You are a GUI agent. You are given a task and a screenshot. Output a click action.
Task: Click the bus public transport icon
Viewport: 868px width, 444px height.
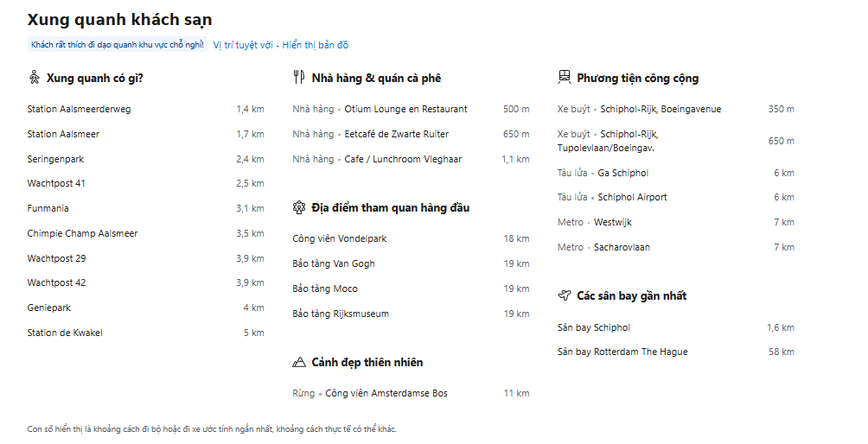565,78
